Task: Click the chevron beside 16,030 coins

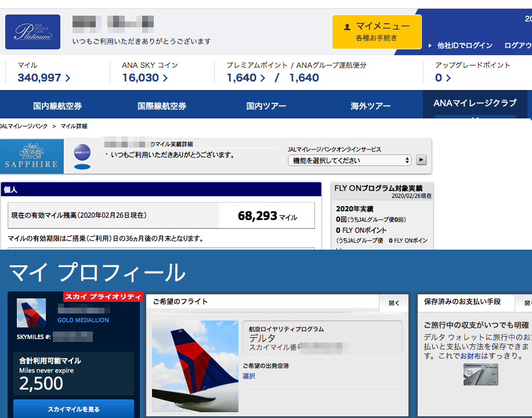Action: coord(165,78)
